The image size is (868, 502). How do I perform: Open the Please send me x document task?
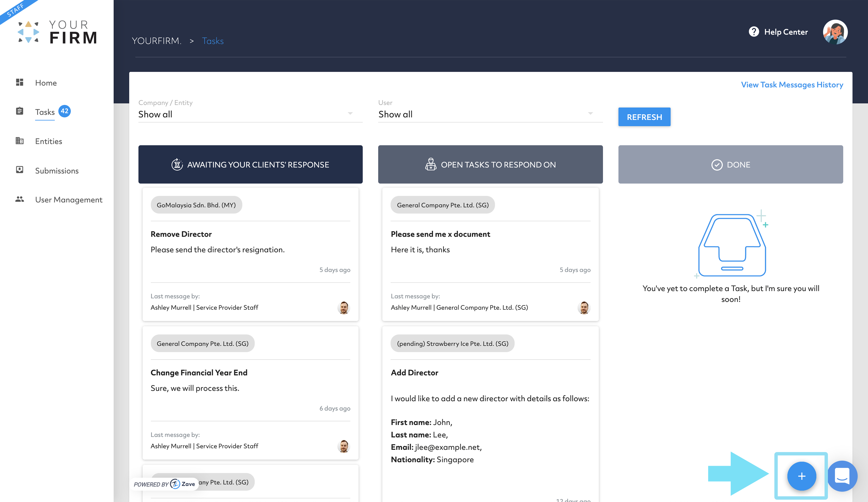pyautogui.click(x=440, y=234)
